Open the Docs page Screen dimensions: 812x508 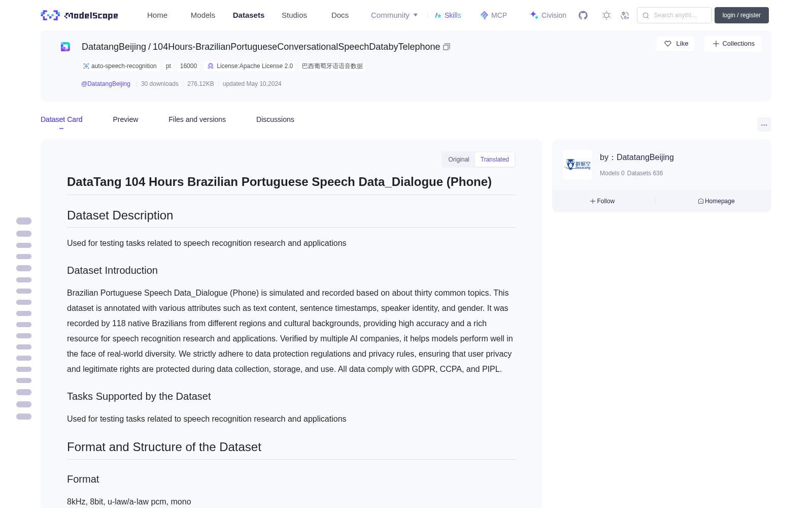340,15
